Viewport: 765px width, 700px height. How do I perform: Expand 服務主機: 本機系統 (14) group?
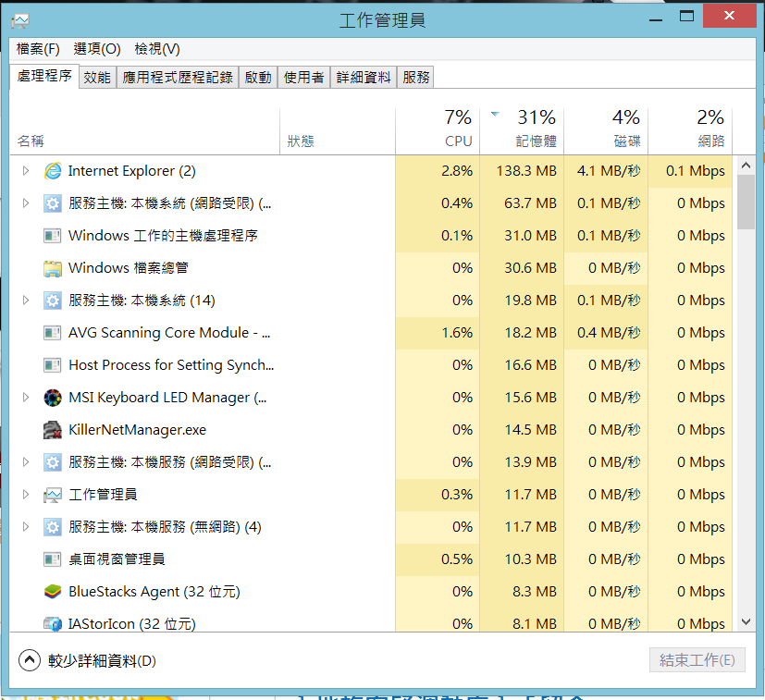26,301
